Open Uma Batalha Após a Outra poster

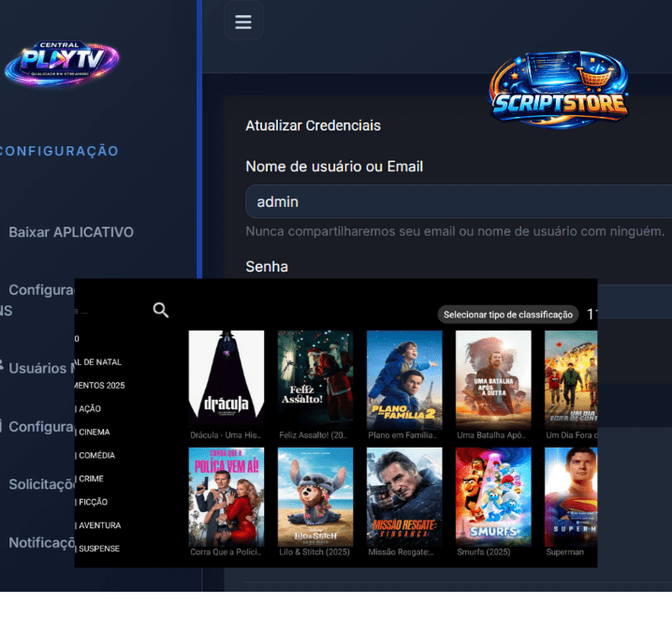coord(493,379)
